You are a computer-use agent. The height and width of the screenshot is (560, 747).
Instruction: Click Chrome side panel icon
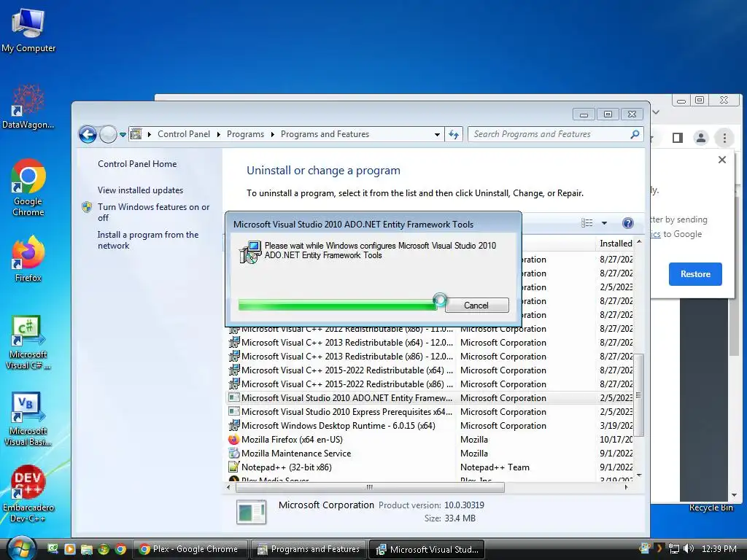coord(678,138)
